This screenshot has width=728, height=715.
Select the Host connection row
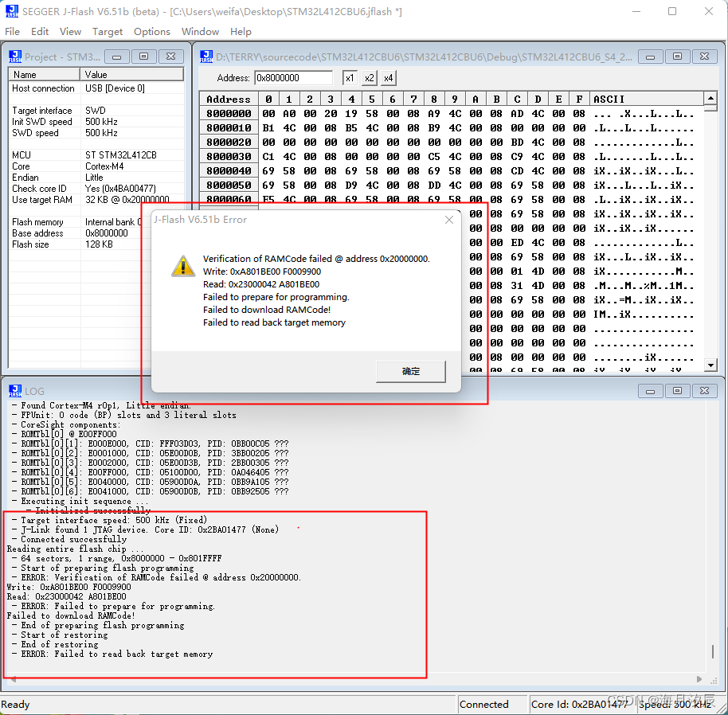pyautogui.click(x=96, y=88)
